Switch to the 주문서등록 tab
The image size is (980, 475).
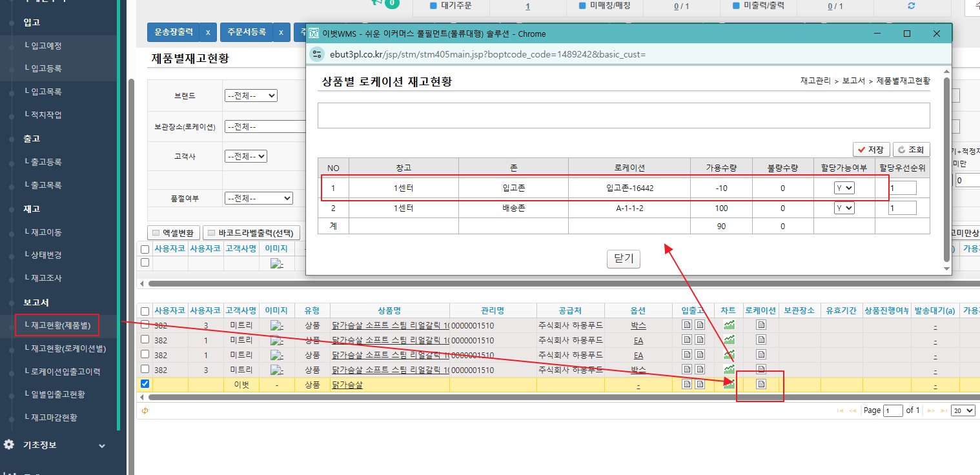tap(247, 32)
